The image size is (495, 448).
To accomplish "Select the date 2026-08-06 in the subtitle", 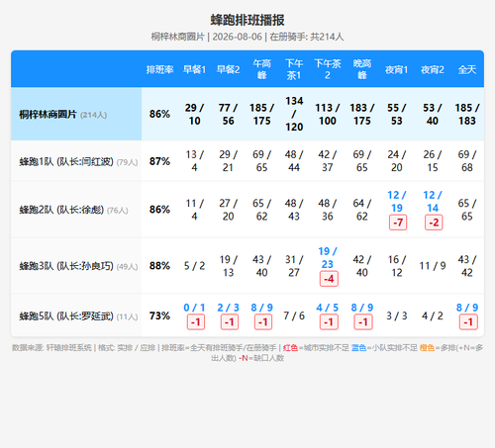I will [237, 37].
